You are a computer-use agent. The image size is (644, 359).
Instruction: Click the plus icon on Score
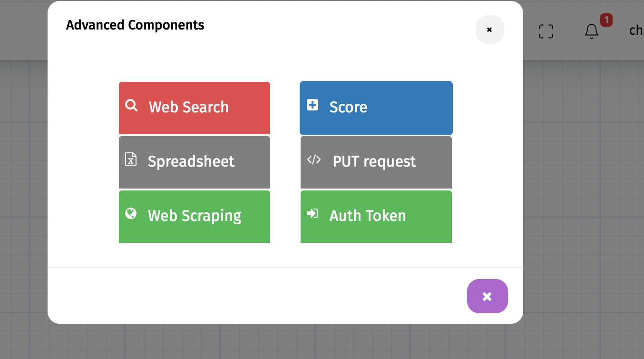pyautogui.click(x=312, y=105)
